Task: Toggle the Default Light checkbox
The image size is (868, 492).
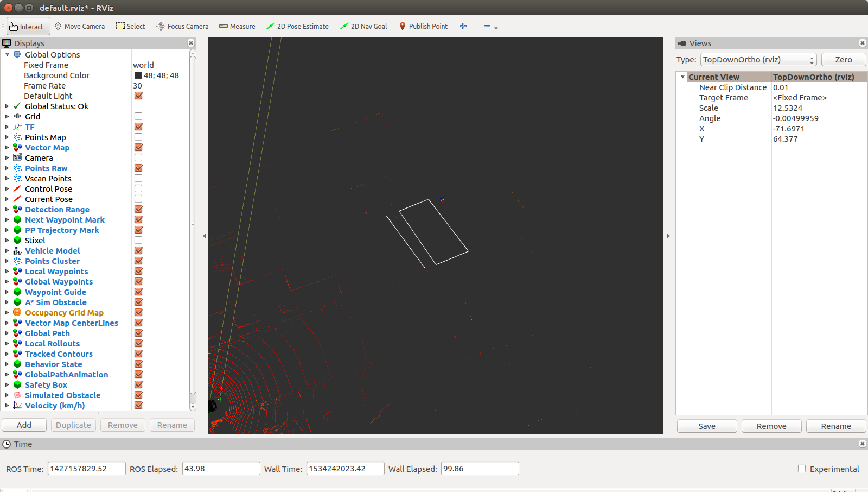Action: pos(138,96)
